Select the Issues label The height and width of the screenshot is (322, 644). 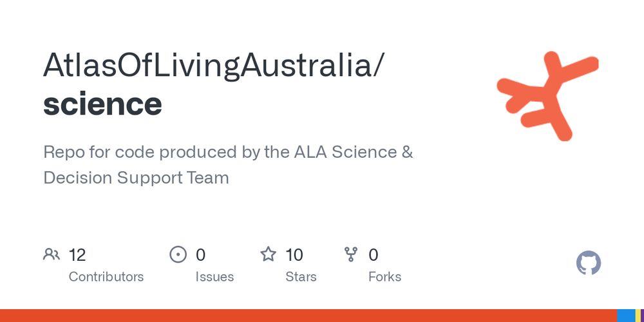click(214, 277)
